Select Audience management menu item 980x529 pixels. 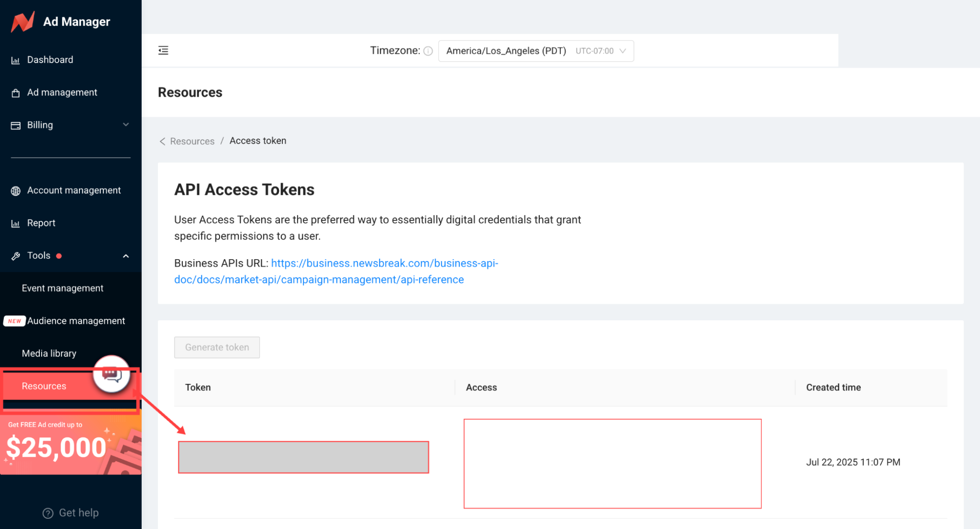tap(76, 321)
